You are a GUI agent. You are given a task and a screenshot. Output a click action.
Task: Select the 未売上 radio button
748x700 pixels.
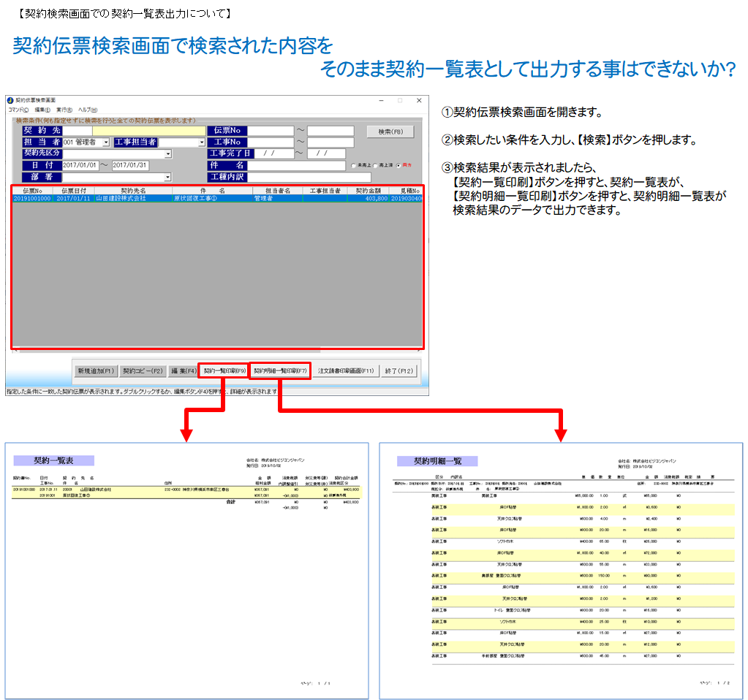pos(355,166)
